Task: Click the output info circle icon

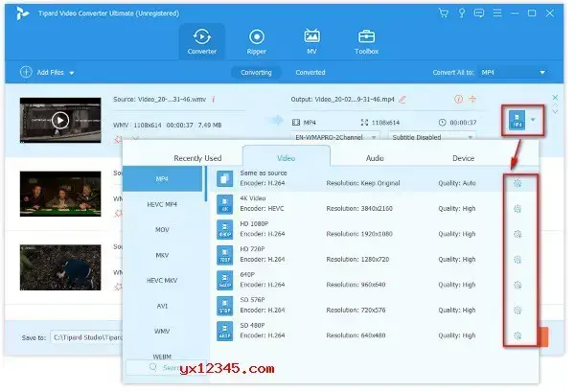Action: tap(458, 99)
